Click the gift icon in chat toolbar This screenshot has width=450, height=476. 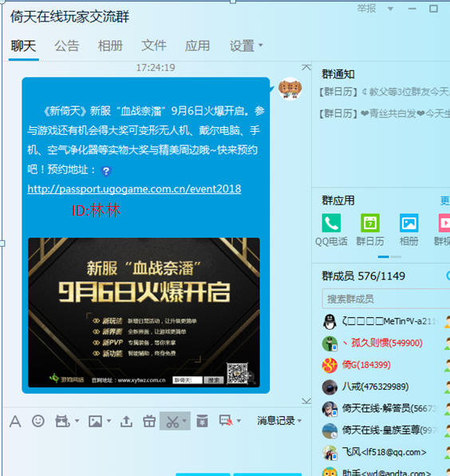click(149, 421)
